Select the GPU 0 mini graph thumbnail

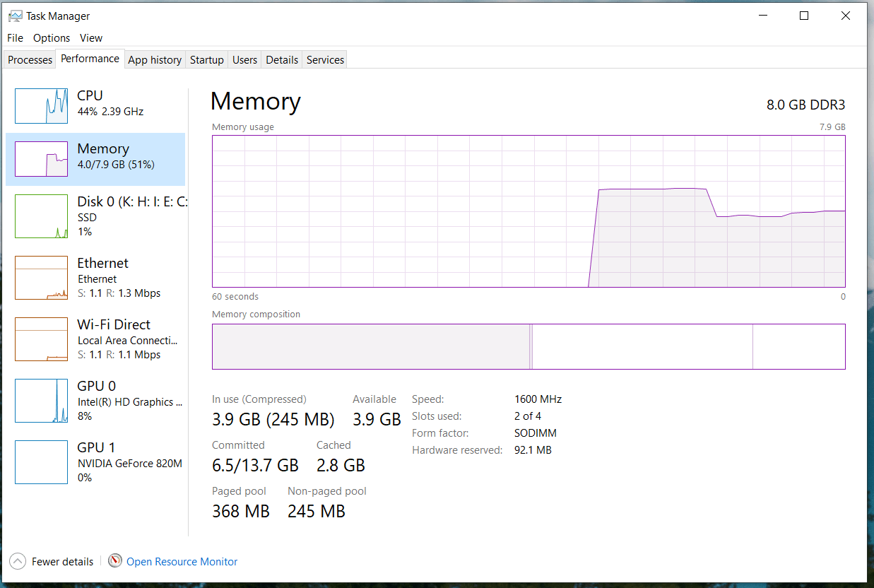pos(42,401)
